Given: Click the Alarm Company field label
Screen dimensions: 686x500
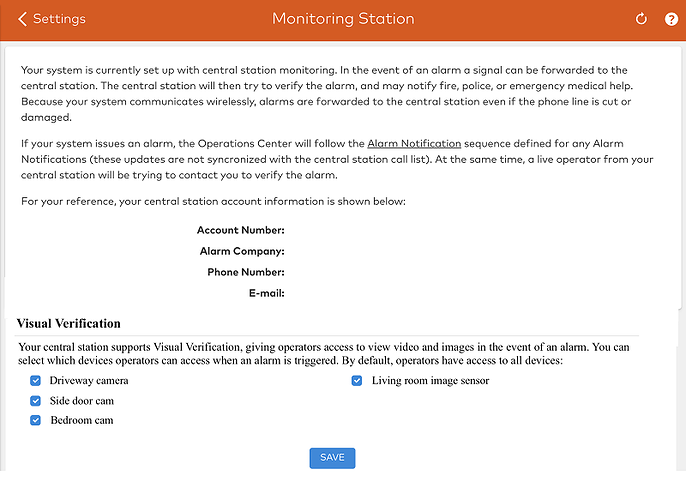Looking at the screenshot, I should tap(242, 252).
